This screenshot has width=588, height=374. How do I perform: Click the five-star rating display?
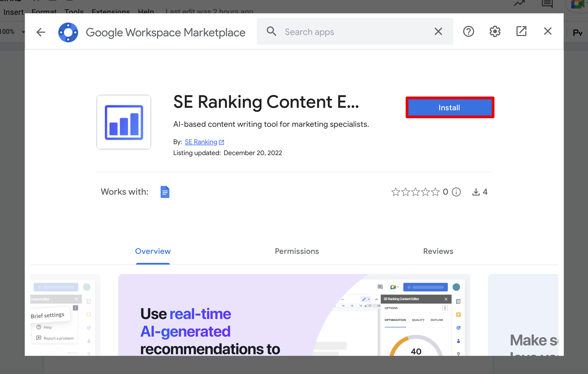tap(415, 192)
